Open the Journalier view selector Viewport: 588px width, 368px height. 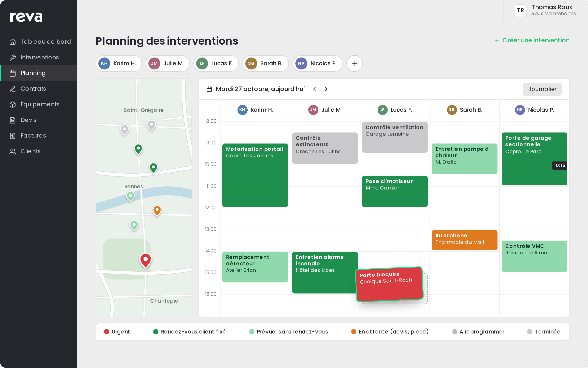point(542,89)
